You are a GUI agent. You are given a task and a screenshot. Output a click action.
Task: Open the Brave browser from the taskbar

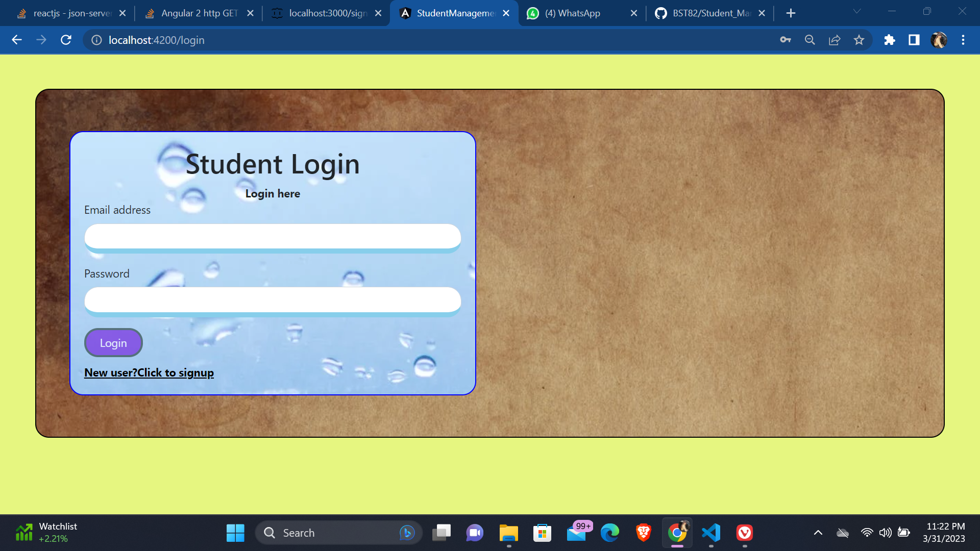[643, 533]
